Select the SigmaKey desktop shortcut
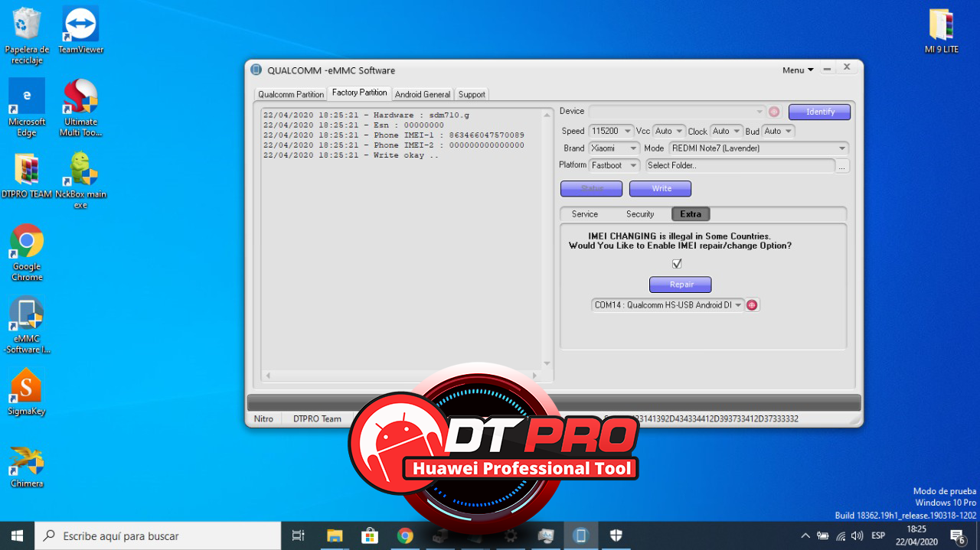Image resolution: width=980 pixels, height=550 pixels. (27, 392)
